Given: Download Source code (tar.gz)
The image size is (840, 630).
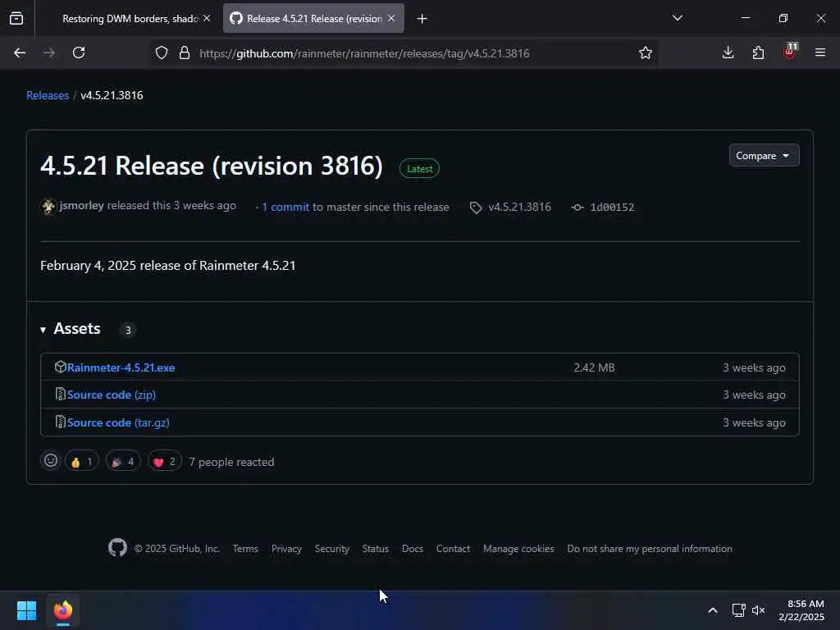Looking at the screenshot, I should click(x=118, y=422).
